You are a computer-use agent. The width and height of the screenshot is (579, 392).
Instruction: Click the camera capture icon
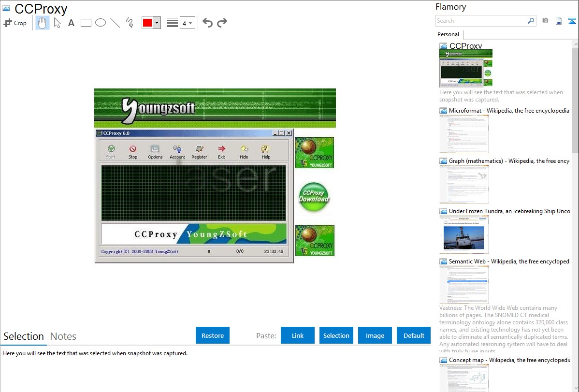click(545, 21)
